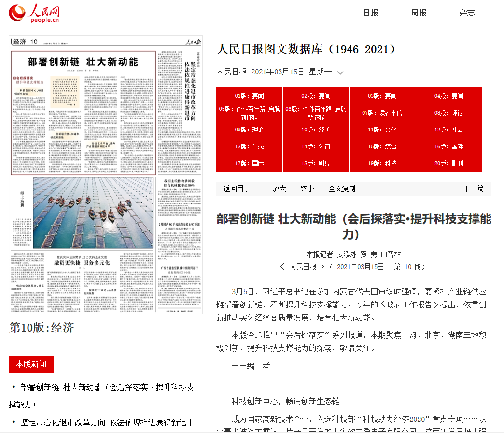Click 缩小 to shrink text
This screenshot has width=504, height=434.
(x=307, y=189)
